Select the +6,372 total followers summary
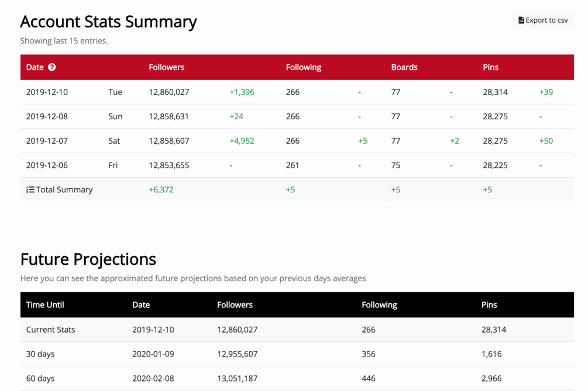This screenshot has height=391, width=588. [x=161, y=190]
